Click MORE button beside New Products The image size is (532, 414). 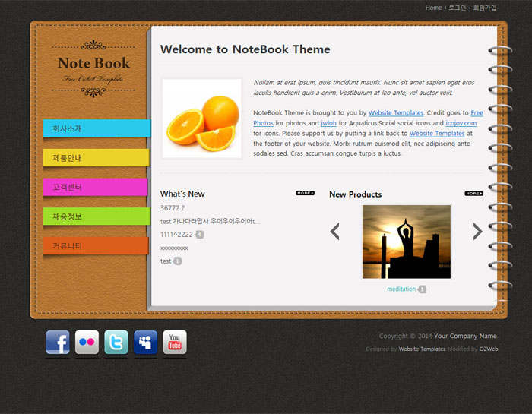[x=473, y=194]
